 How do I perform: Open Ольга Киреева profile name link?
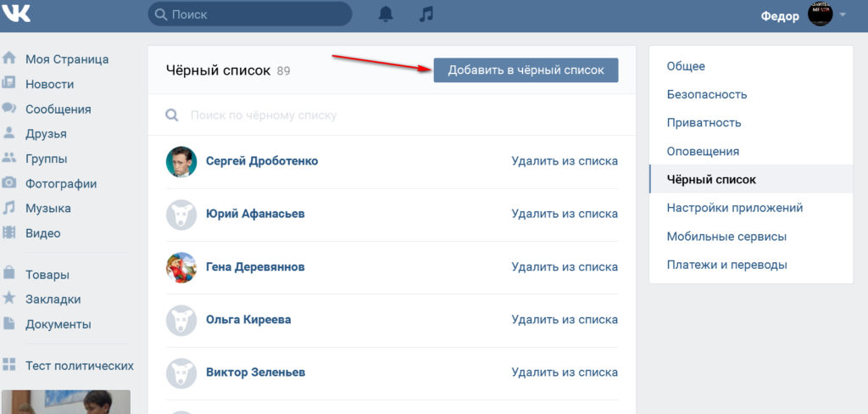pyautogui.click(x=248, y=320)
